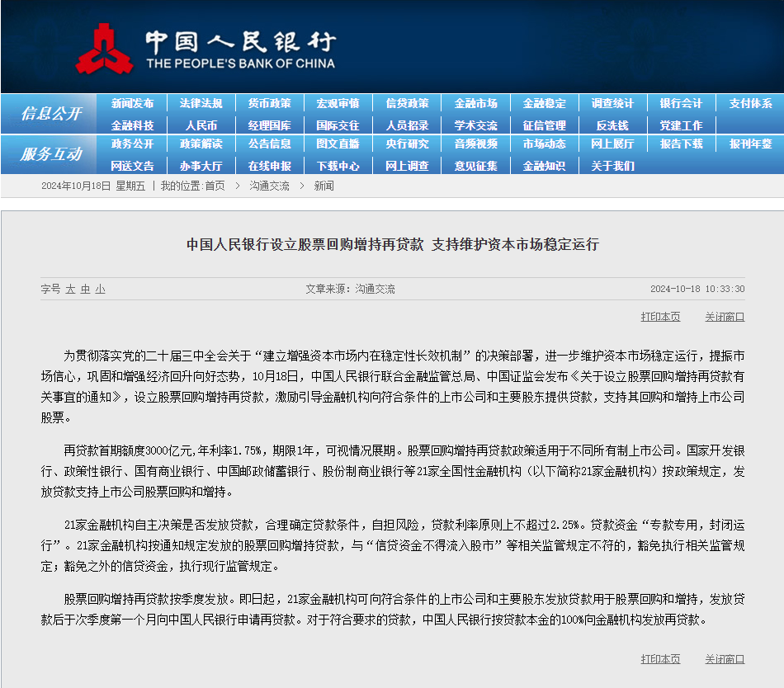Select 支付体系 in the navigation bar
This screenshot has height=688, width=784.
click(750, 104)
